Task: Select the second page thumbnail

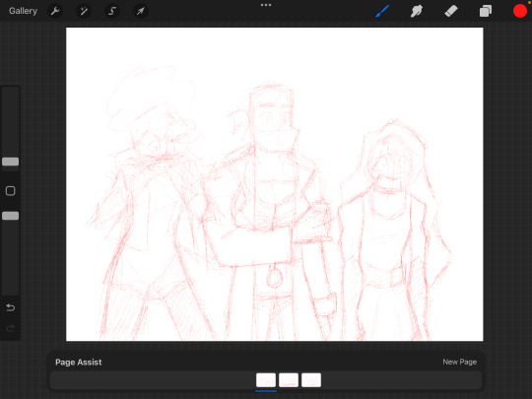Action: click(x=289, y=380)
